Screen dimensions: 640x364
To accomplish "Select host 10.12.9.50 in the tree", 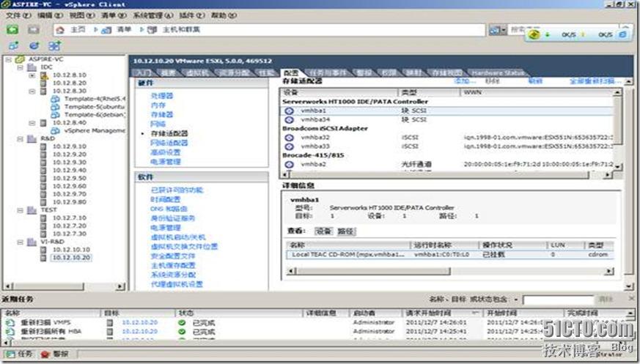I will [70, 179].
